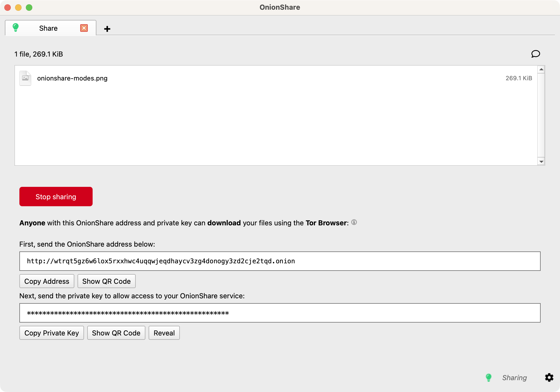Click the masked private key field
The width and height of the screenshot is (560, 392).
280,313
